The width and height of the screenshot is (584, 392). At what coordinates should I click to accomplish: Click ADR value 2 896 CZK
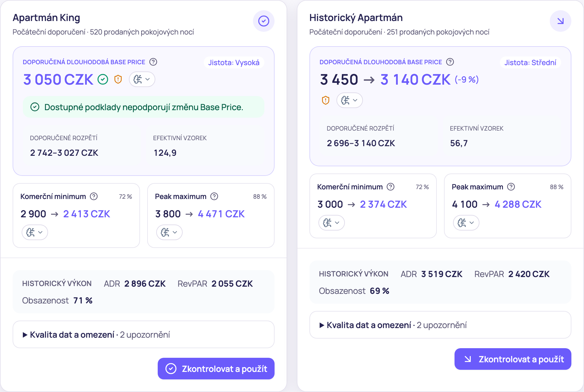tap(145, 284)
